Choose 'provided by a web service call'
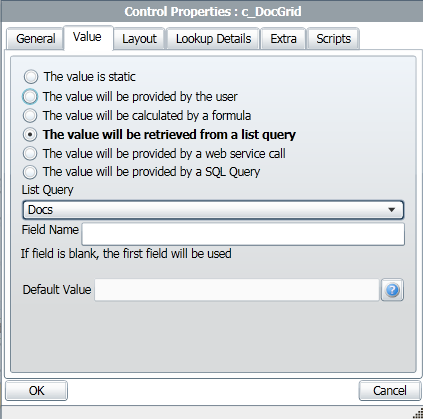 [x=30, y=154]
